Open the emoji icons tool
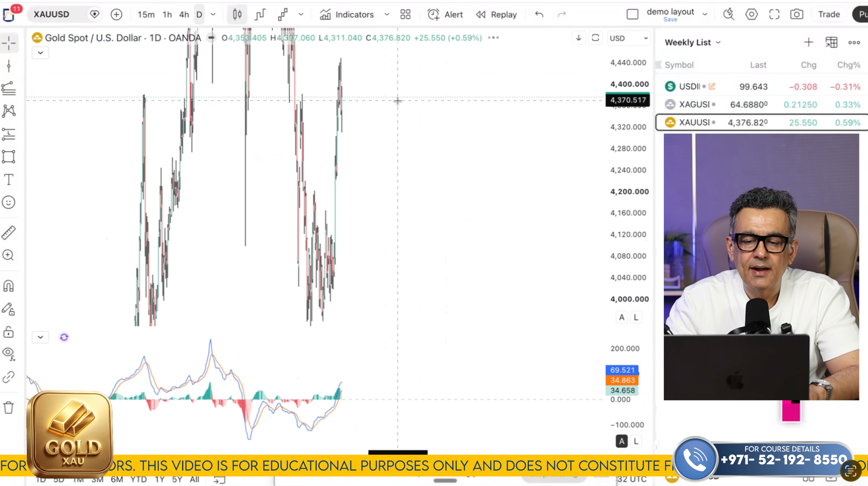Viewport: 868px width, 486px height. pyautogui.click(x=9, y=202)
